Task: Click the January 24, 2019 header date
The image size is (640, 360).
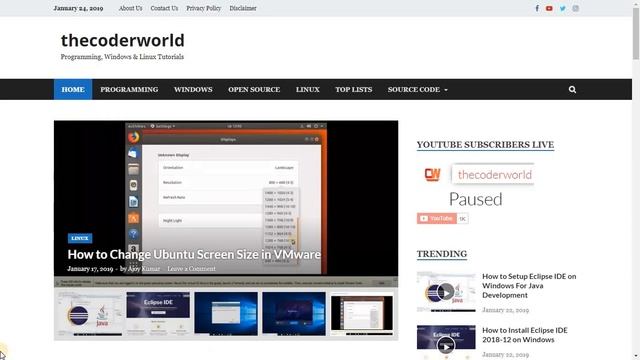Action: [x=78, y=8]
